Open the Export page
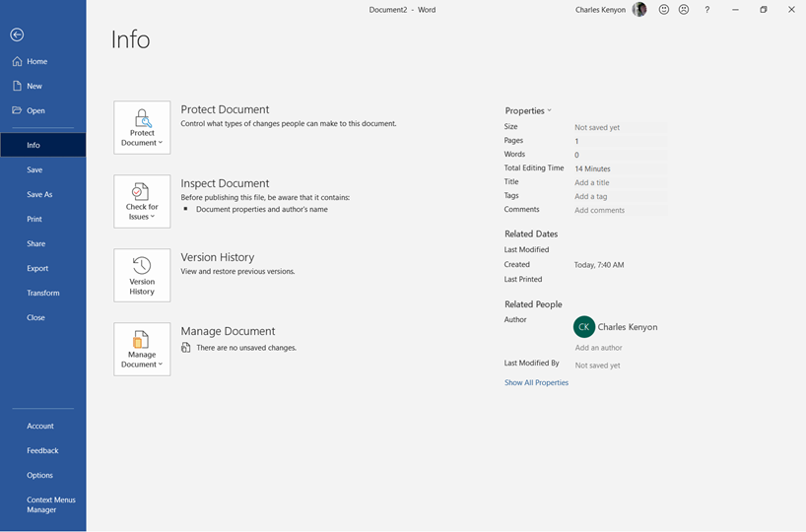Viewport: 806px width, 532px height. coord(43,268)
